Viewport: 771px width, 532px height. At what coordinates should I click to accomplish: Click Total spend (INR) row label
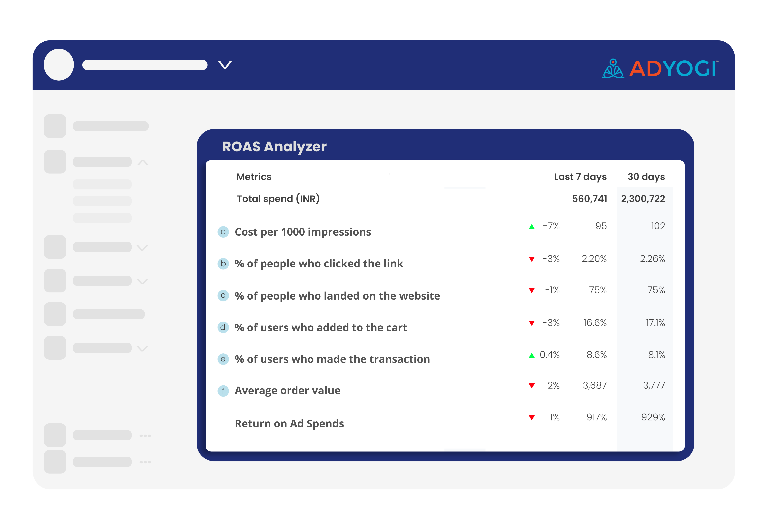tap(278, 199)
